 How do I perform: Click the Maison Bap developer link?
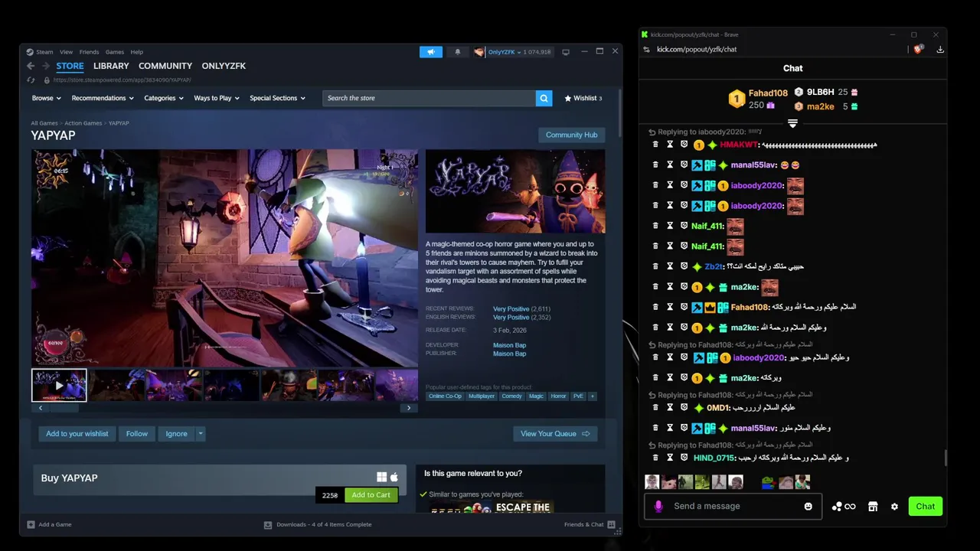coord(509,345)
